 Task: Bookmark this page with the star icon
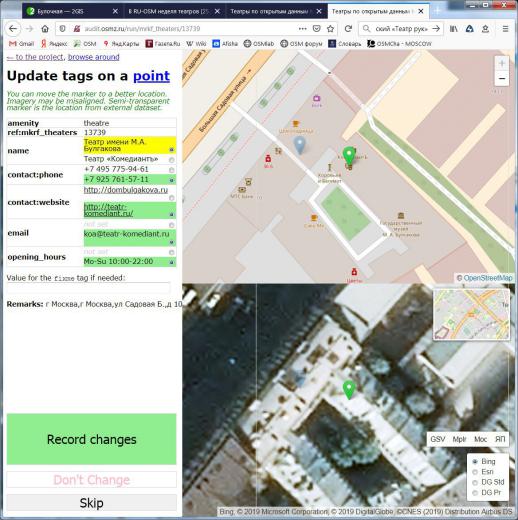pos(330,29)
